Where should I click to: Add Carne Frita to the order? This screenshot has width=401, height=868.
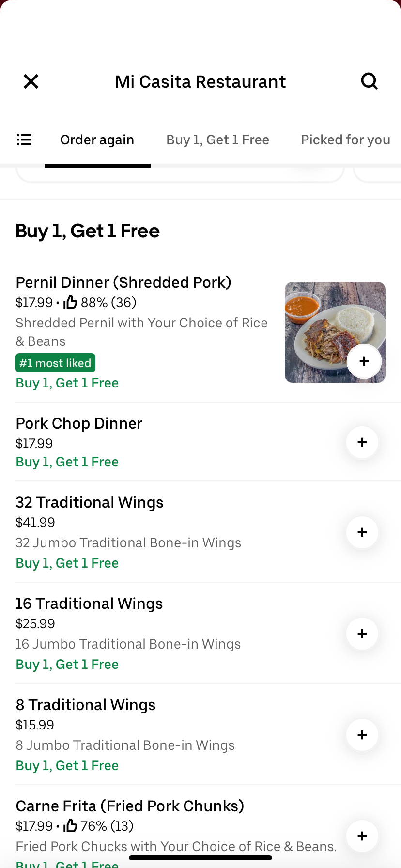[362, 836]
